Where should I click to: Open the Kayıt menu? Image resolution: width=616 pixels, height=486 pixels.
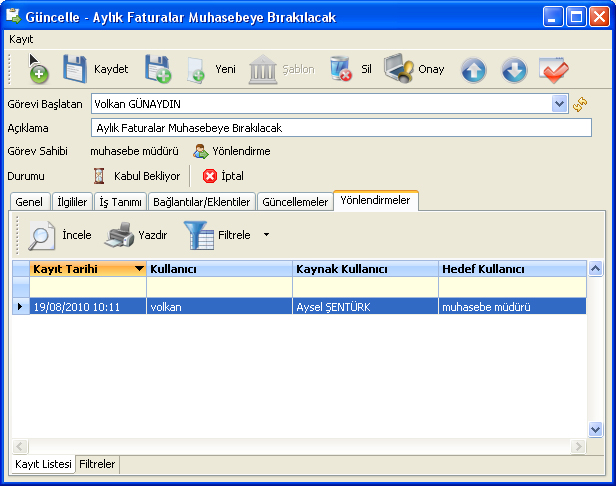pos(21,38)
